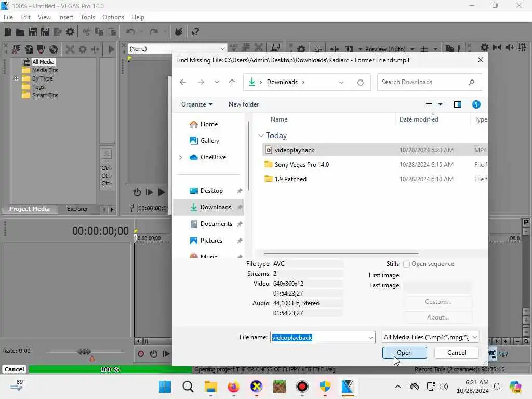Click New folder in dialog

tap(244, 104)
